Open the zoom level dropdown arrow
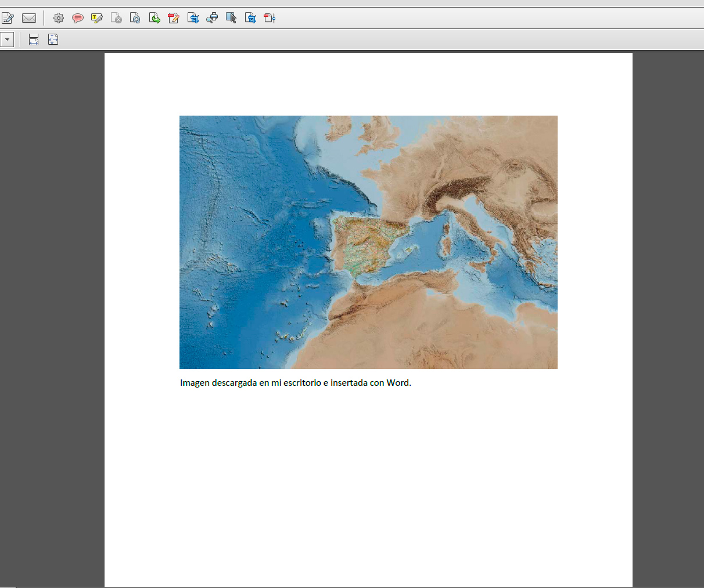The width and height of the screenshot is (704, 588). 7,40
